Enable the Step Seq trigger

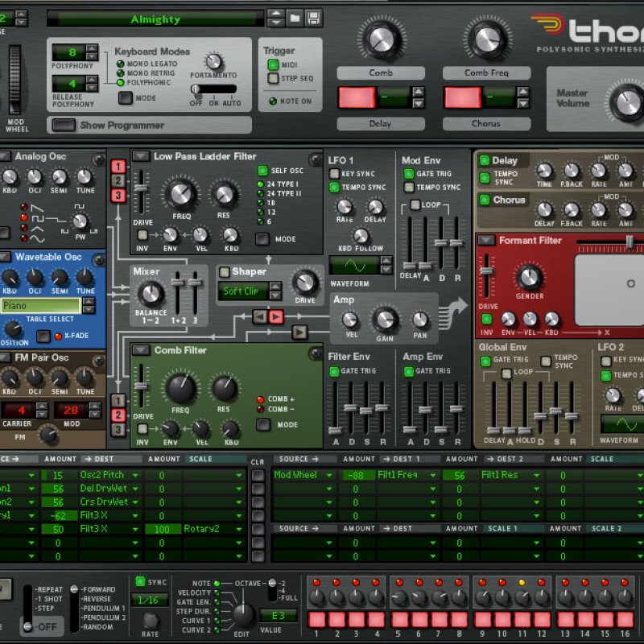point(273,79)
